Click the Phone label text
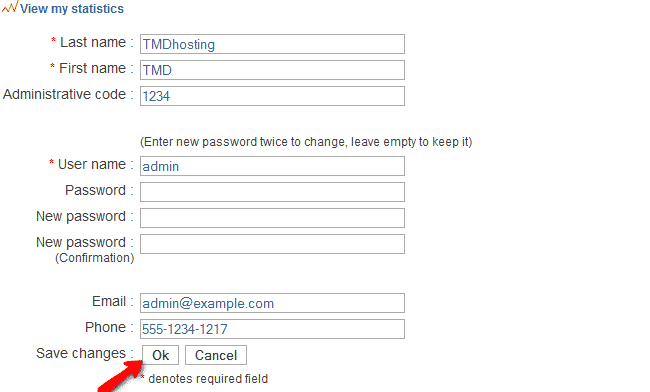Screen dimensions: 650x392 click(x=105, y=327)
